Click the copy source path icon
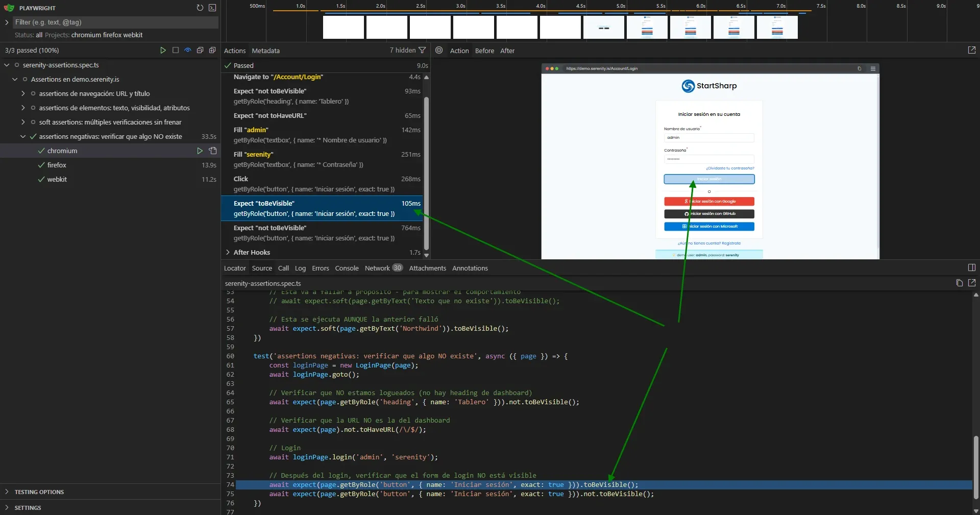The image size is (980, 515). [x=959, y=283]
